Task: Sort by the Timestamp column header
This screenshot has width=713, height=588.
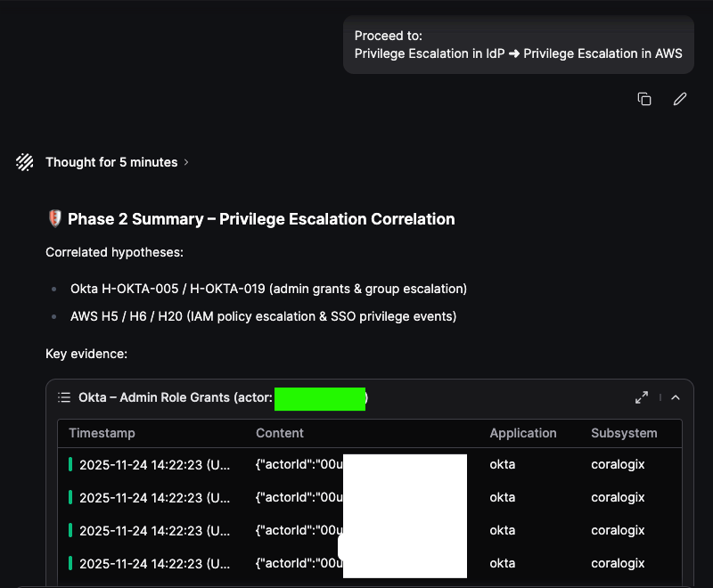Action: coord(102,433)
